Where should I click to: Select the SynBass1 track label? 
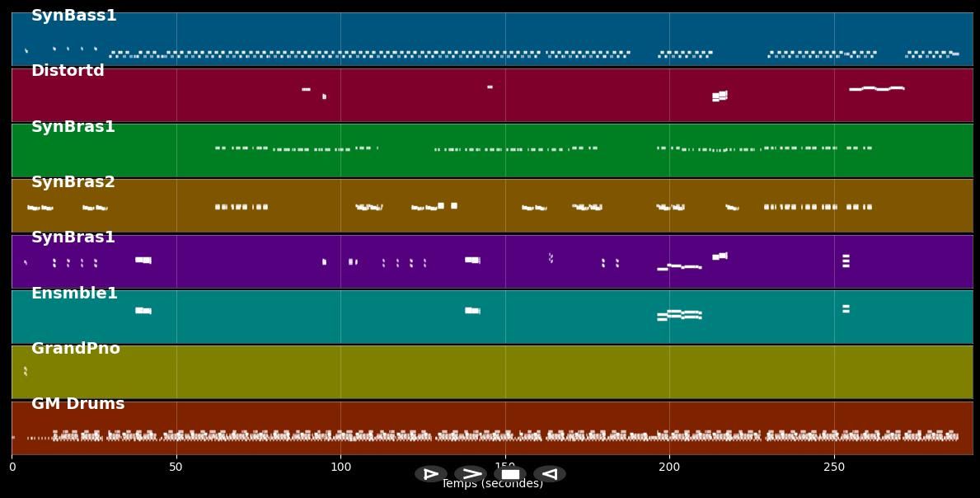tap(73, 16)
